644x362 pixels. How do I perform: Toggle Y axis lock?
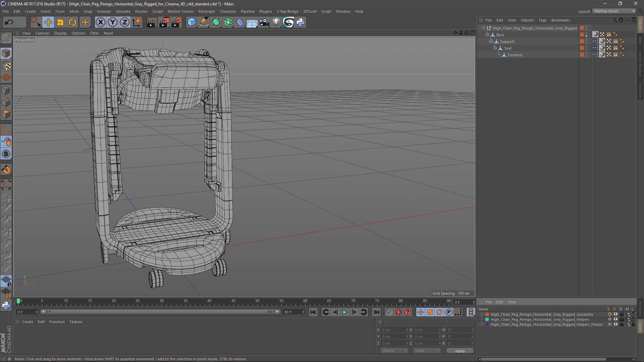pos(113,22)
